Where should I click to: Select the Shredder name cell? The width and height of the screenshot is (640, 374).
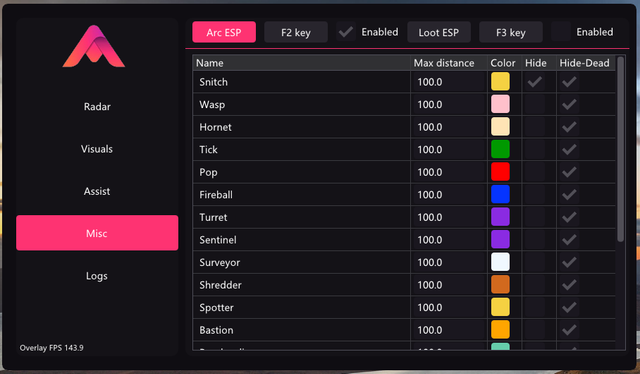(301, 285)
